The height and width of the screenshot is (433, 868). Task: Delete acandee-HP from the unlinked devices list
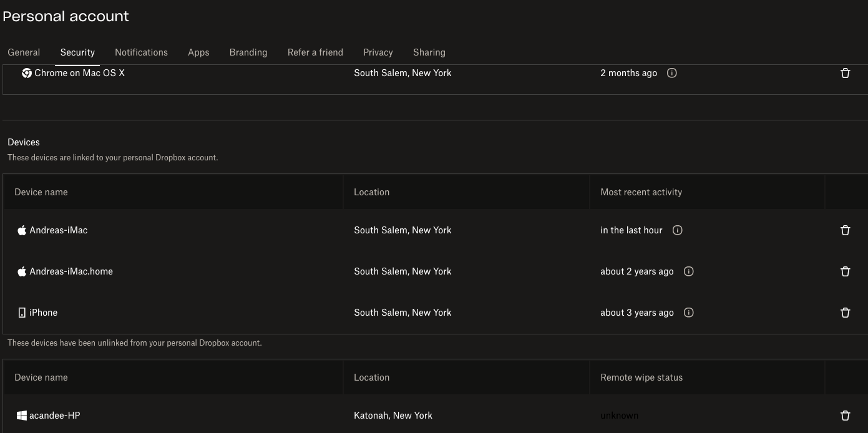tap(845, 416)
